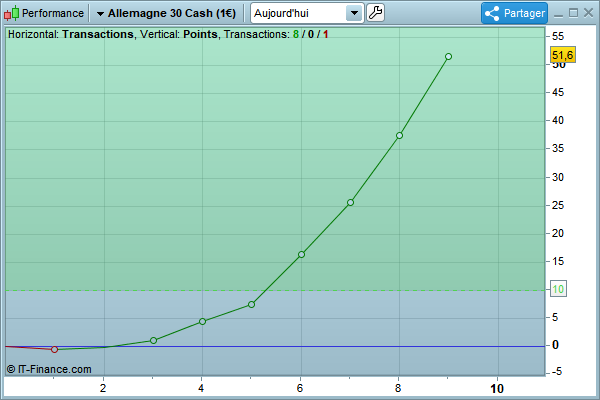This screenshot has width=600, height=400.
Task: Click the 25 label on vertical axis
Action: (558, 206)
